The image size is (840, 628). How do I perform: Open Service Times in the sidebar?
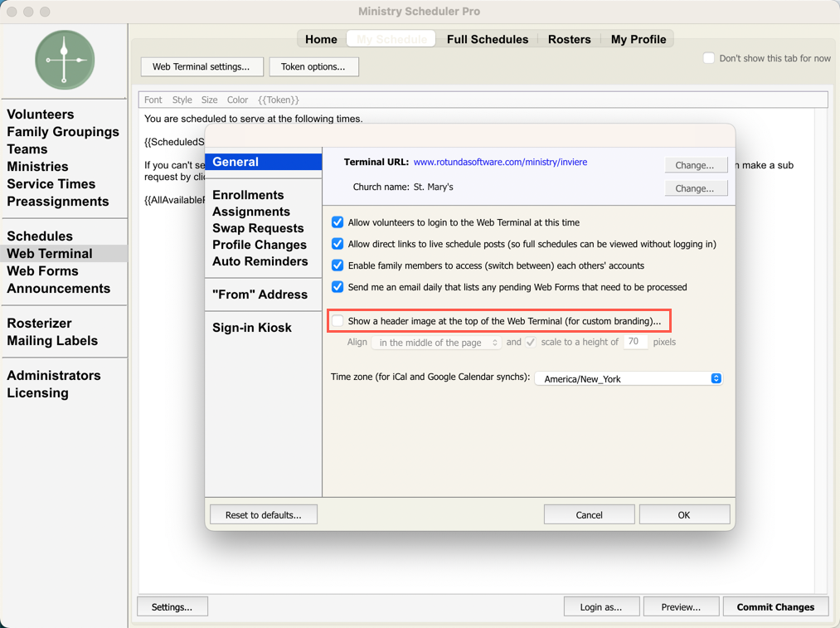(51, 184)
